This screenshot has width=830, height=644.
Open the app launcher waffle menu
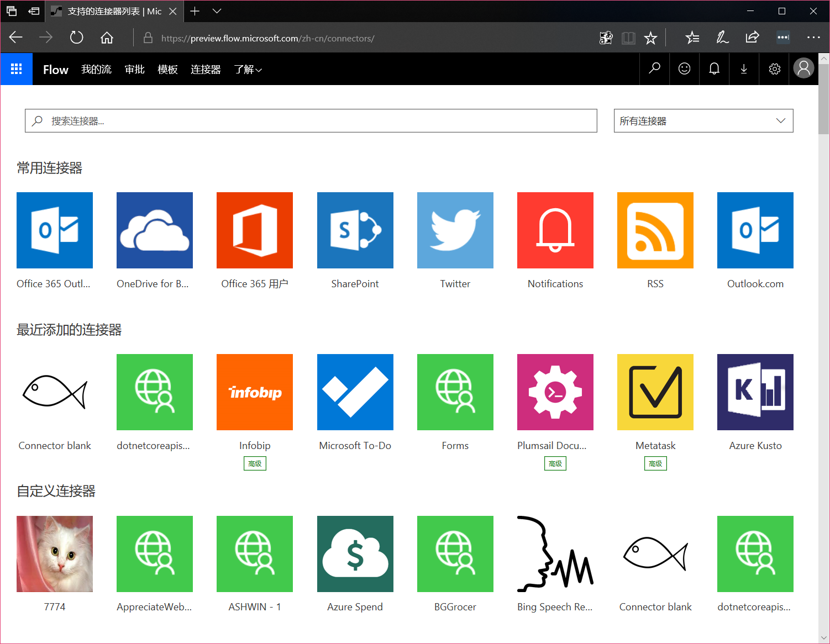17,69
